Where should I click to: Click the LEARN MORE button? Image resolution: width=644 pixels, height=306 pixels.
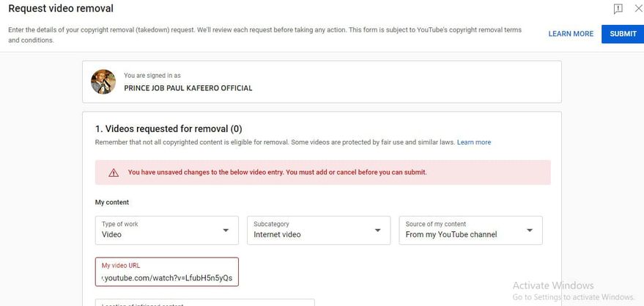pyautogui.click(x=571, y=34)
